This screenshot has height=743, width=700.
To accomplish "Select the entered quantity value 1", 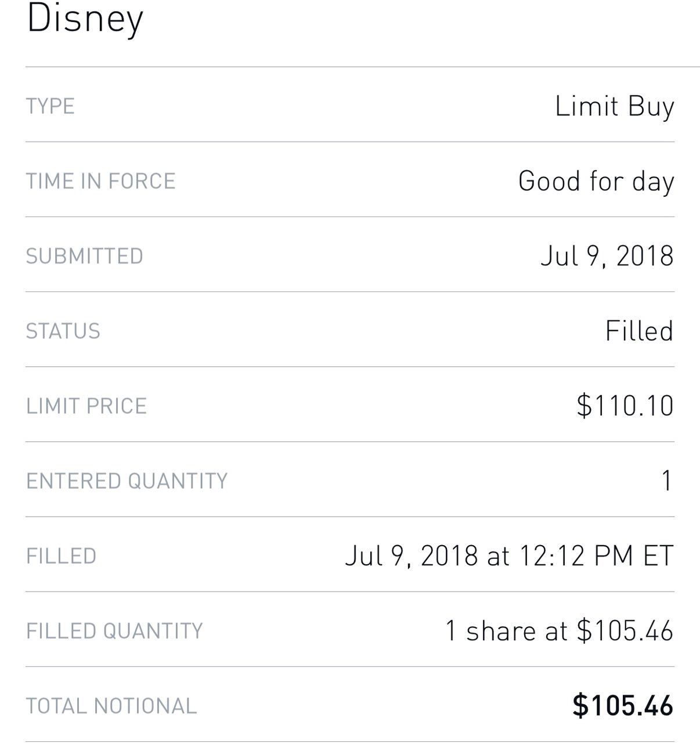I will tap(667, 481).
